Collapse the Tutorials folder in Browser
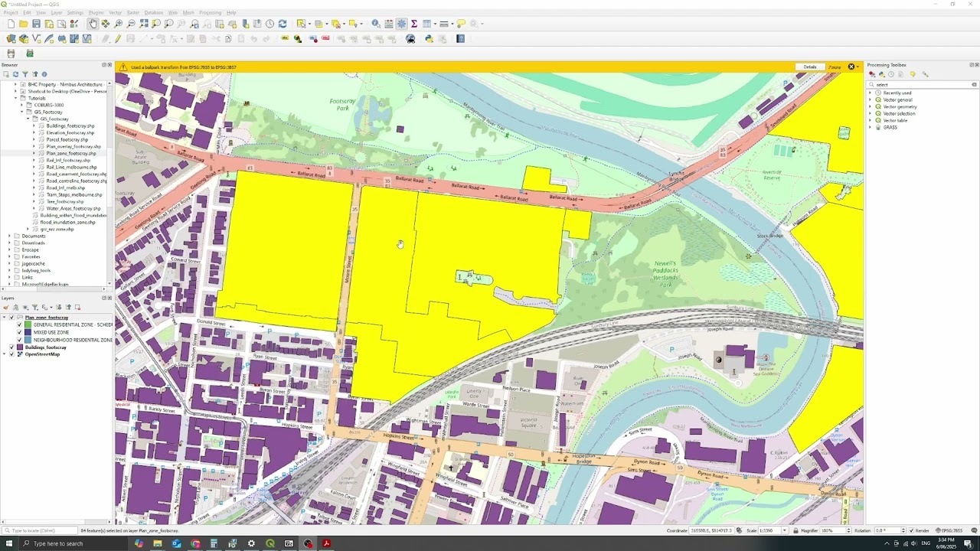 pos(15,98)
